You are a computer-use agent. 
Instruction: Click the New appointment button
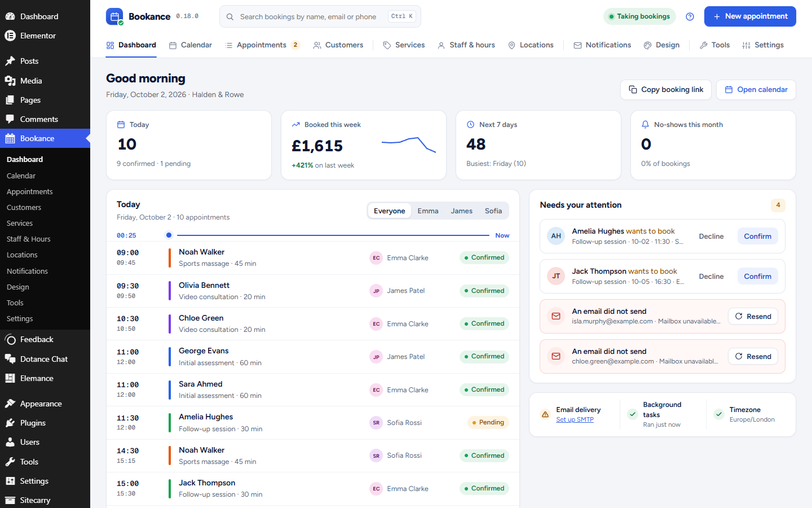coord(750,16)
